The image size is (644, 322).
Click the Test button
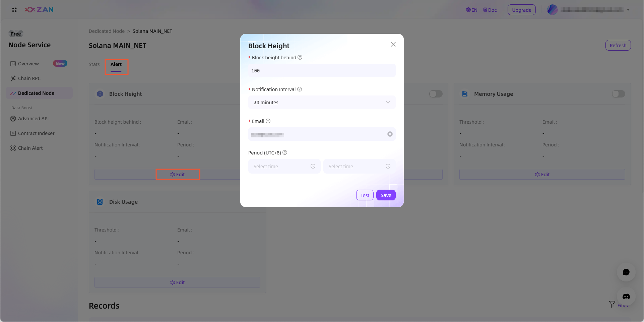(x=365, y=195)
